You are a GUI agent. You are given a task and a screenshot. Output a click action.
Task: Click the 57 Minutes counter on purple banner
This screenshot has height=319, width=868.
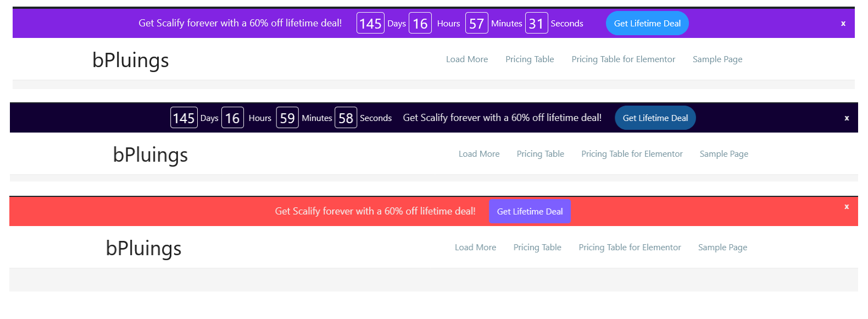point(476,23)
